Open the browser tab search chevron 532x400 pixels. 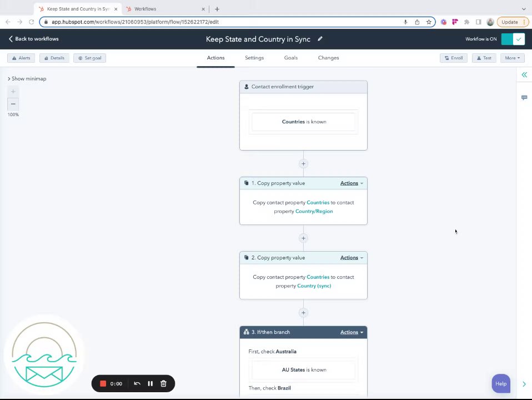(x=524, y=9)
